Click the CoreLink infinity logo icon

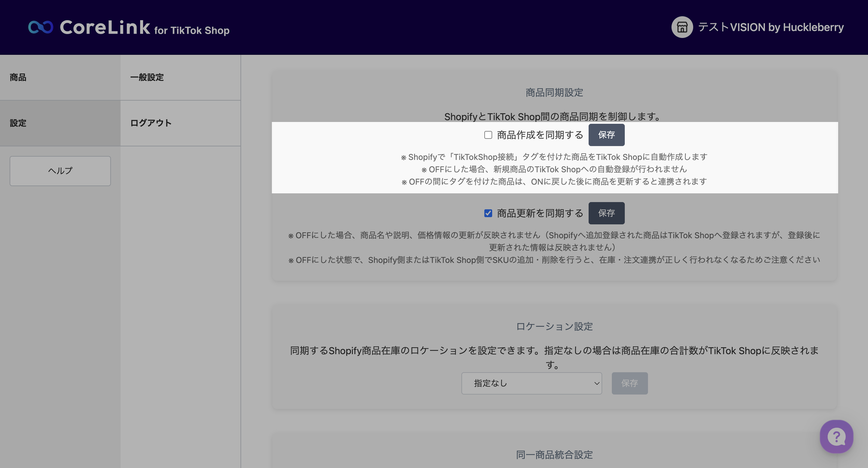pyautogui.click(x=41, y=27)
